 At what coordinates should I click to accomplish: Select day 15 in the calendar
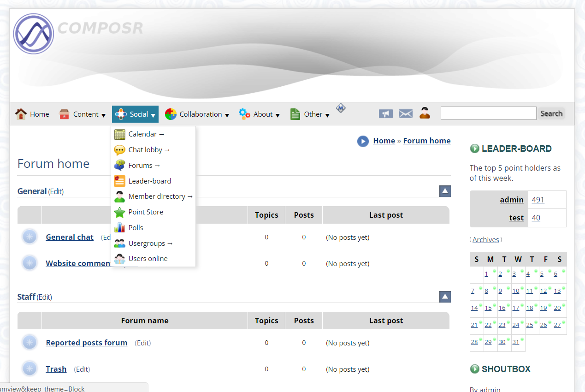click(x=488, y=308)
